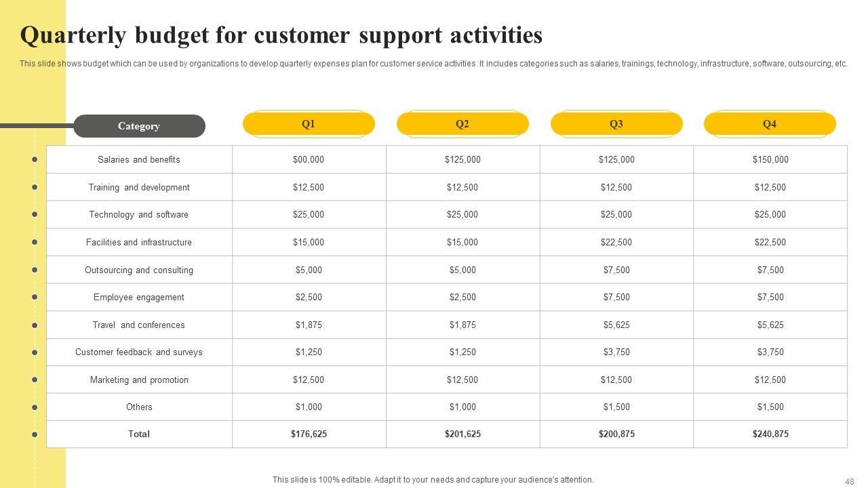
Task: Select the Q3 Travel and conferences value
Action: (616, 325)
